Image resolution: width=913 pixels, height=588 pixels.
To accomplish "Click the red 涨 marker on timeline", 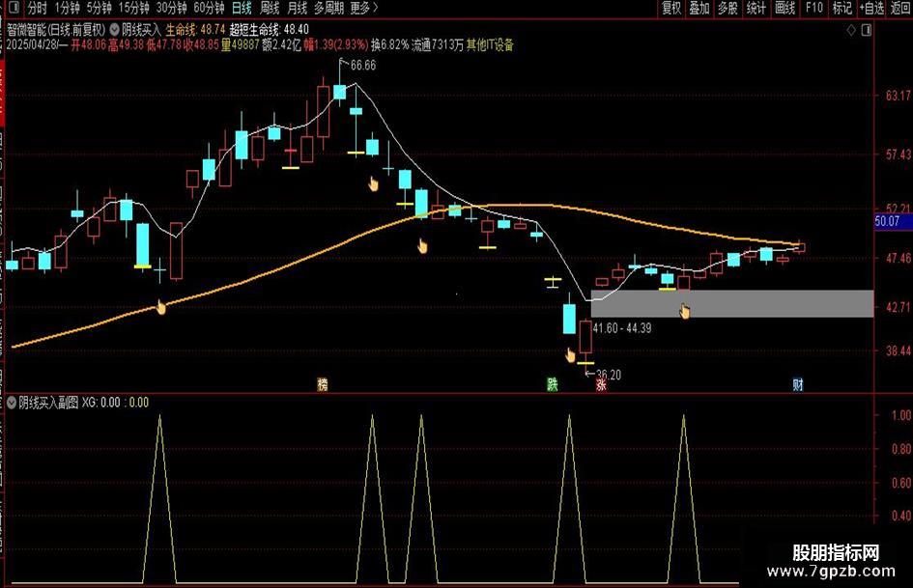I will click(601, 385).
